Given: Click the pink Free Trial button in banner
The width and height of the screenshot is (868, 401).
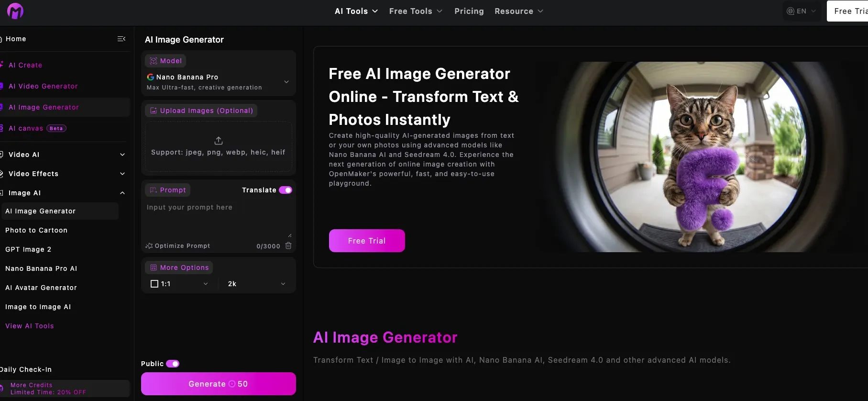Looking at the screenshot, I should (367, 241).
